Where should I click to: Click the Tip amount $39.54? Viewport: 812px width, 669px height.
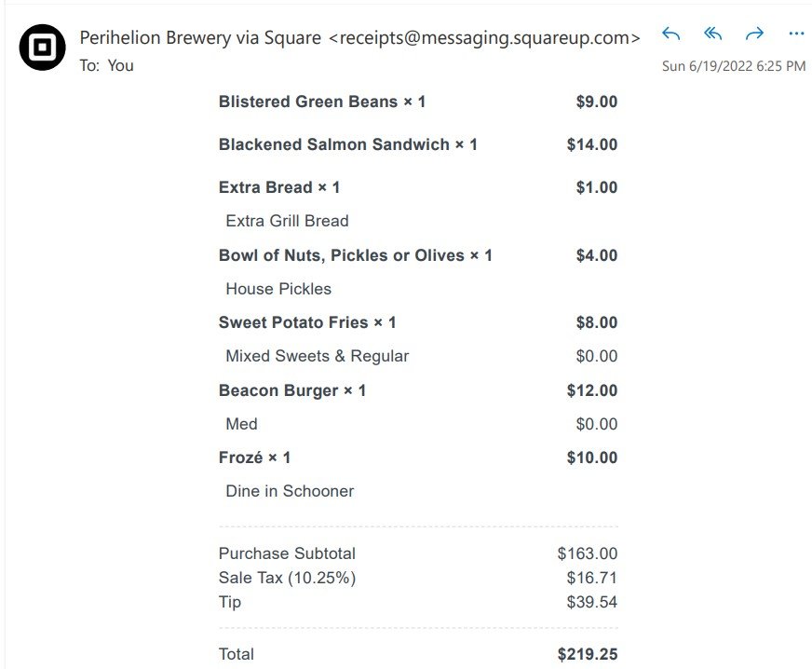click(x=591, y=602)
